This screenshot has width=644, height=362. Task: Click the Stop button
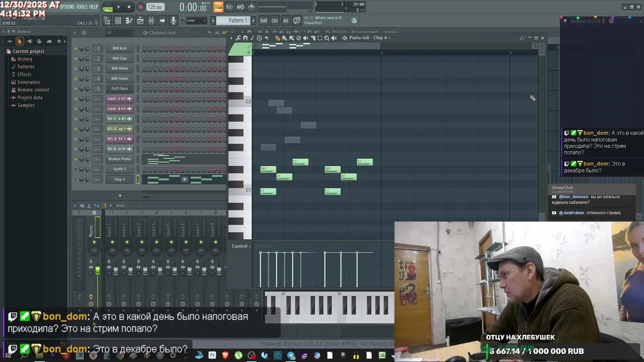pyautogui.click(x=129, y=7)
